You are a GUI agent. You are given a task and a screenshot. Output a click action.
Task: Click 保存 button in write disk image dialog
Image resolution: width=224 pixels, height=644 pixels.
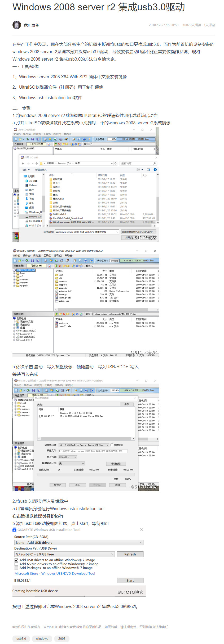point(126,404)
